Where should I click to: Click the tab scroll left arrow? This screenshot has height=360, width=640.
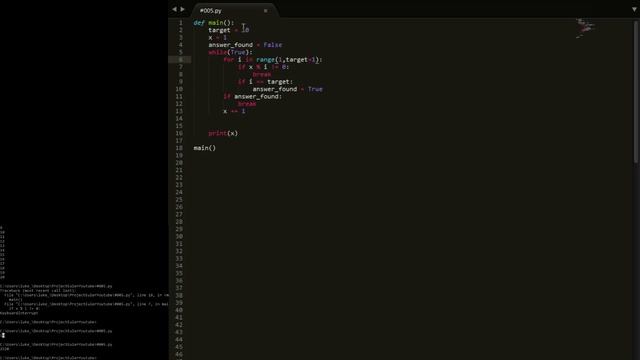[x=174, y=9]
